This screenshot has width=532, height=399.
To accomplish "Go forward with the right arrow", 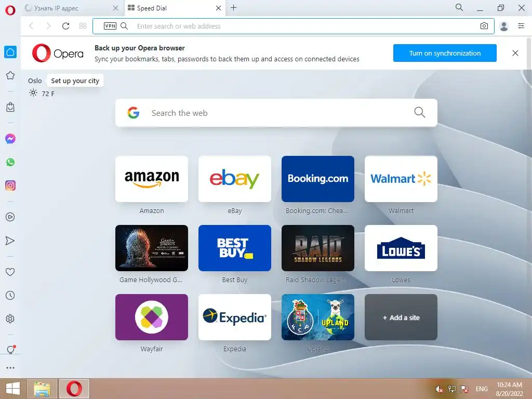I will [48, 26].
